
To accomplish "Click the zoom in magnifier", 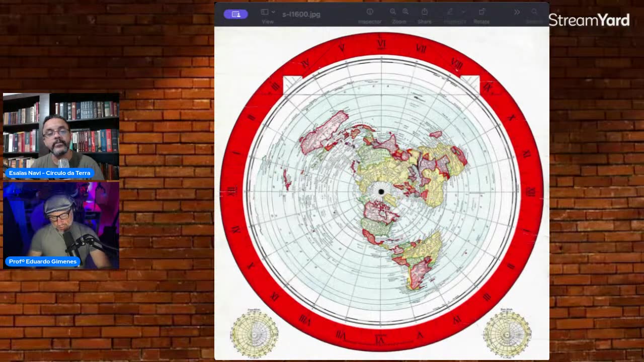I will [x=405, y=12].
